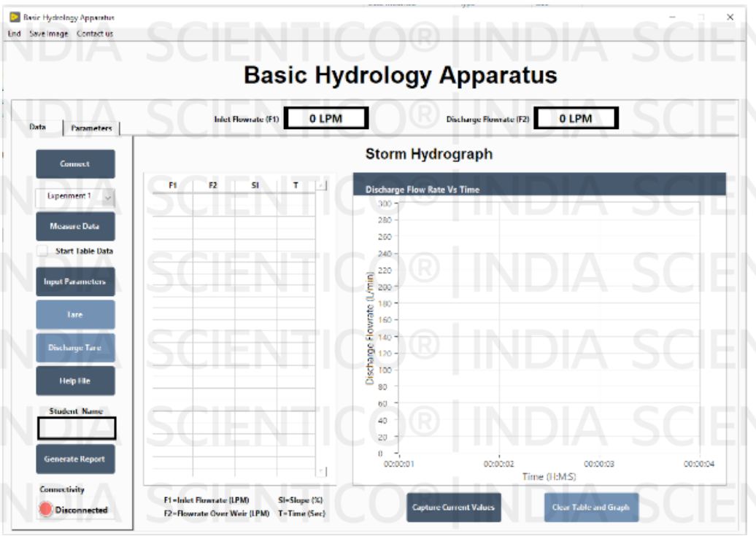Click the Discharge Tare button
Image resolution: width=756 pixels, height=544 pixels.
(75, 348)
